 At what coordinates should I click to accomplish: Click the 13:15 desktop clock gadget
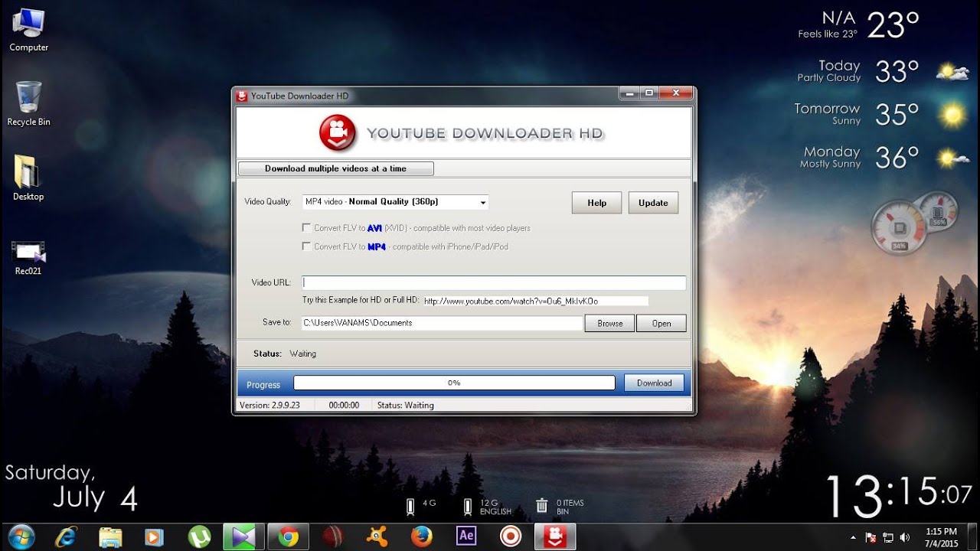click(898, 495)
